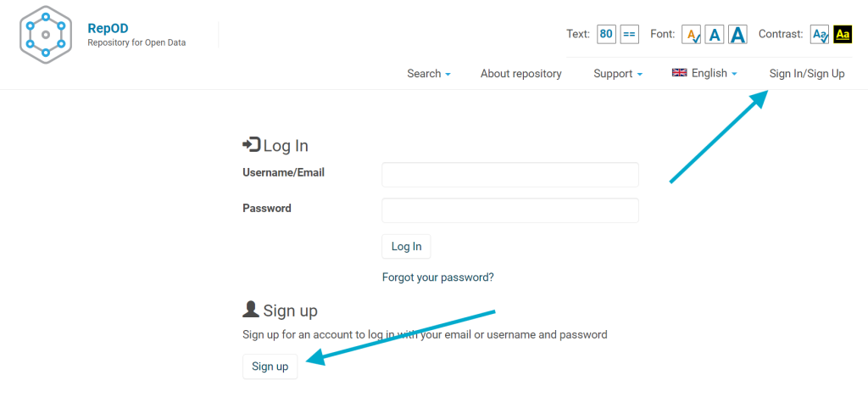This screenshot has height=403, width=868.
Task: Expand the Support dropdown menu
Action: click(x=618, y=73)
